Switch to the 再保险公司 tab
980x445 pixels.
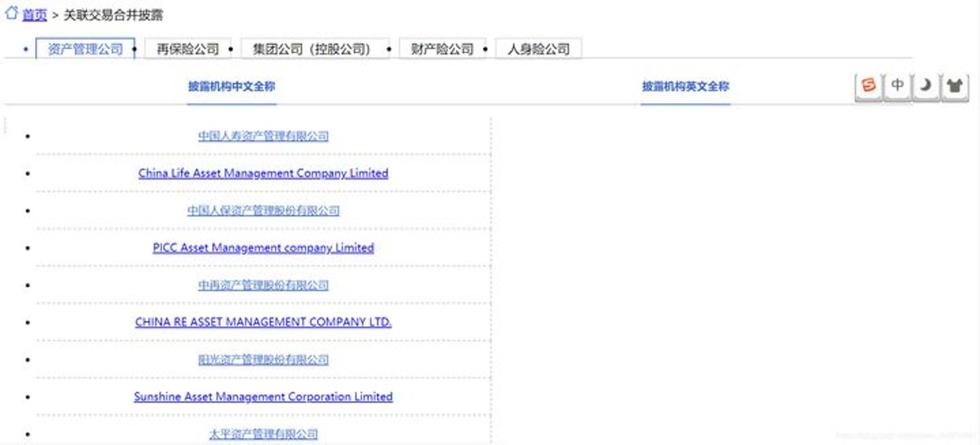[x=188, y=49]
